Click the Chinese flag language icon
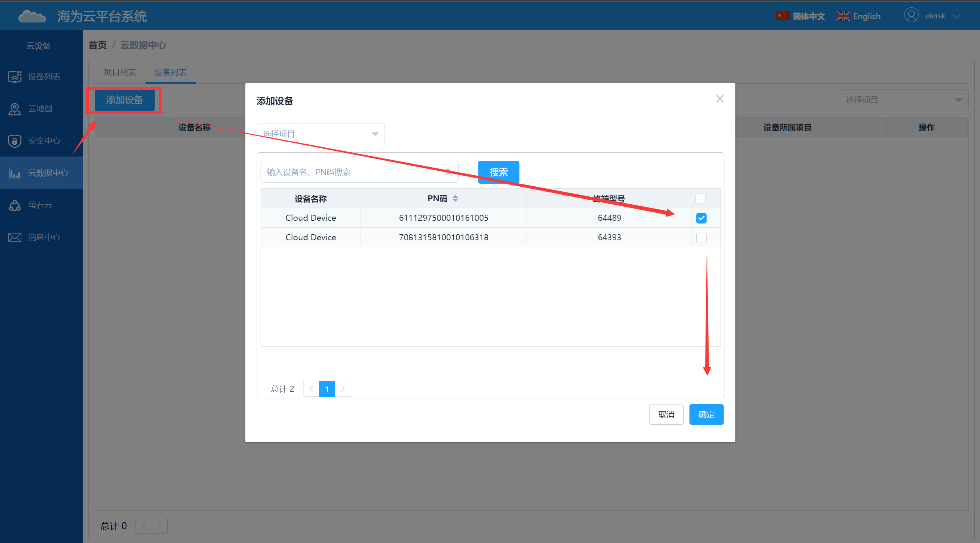The image size is (980, 543). (x=783, y=16)
